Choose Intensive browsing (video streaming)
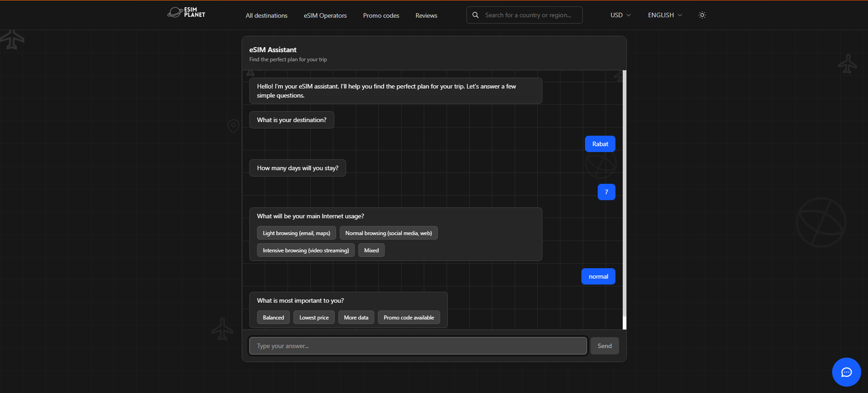The height and width of the screenshot is (393, 868). pyautogui.click(x=306, y=251)
